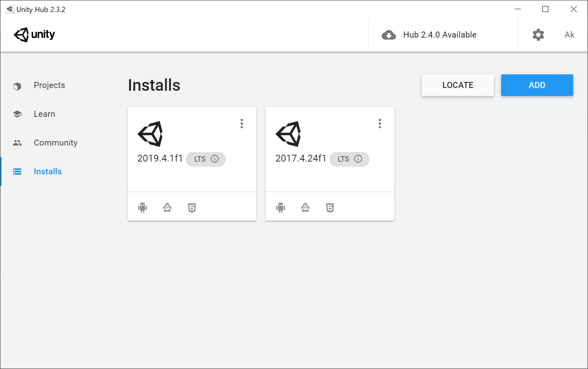The width and height of the screenshot is (588, 369).
Task: Open the options menu for 2017.4.24f1
Action: coord(380,124)
